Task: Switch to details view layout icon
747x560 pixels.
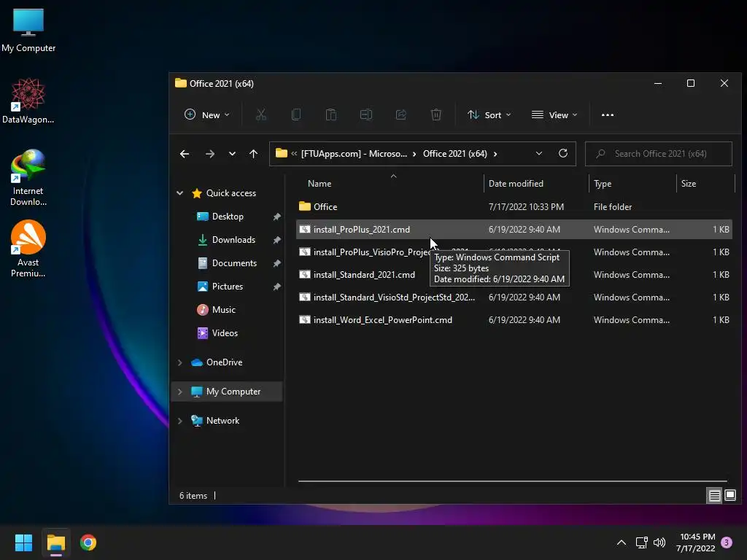Action: 715,496
